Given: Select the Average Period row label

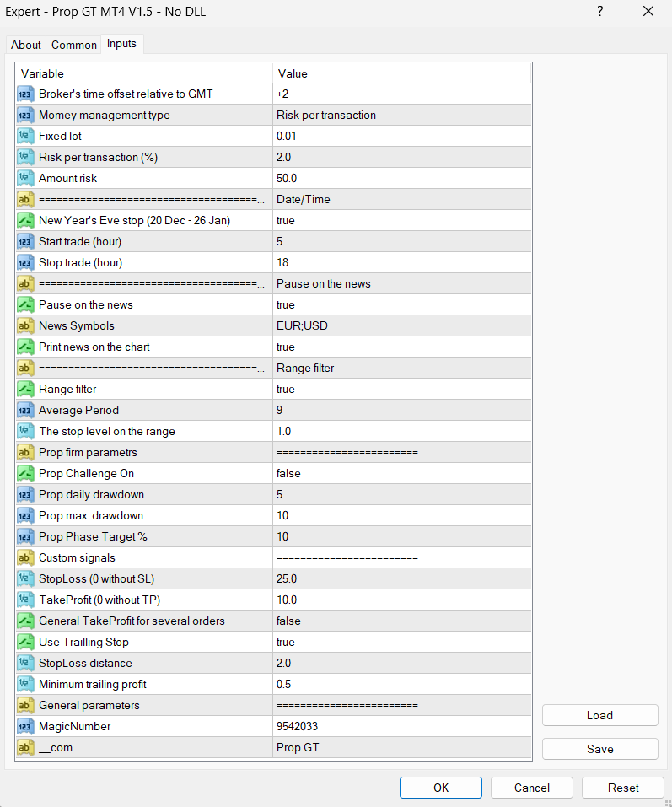Looking at the screenshot, I should (x=78, y=411).
